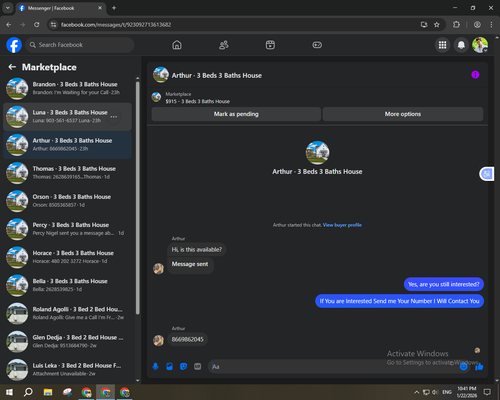This screenshot has width=500, height=400.
Task: Bookmark this page with the star icon
Action: tap(437, 25)
